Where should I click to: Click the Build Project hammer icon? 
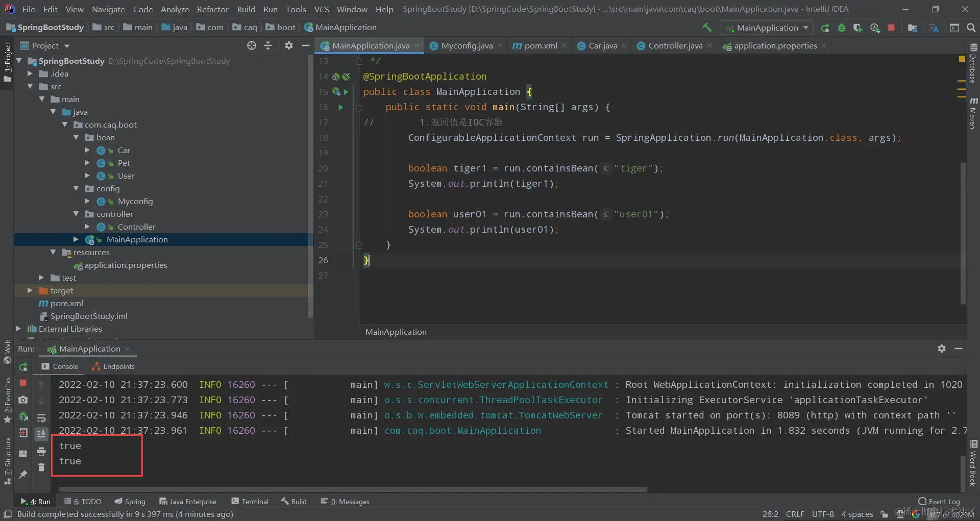[x=707, y=28]
